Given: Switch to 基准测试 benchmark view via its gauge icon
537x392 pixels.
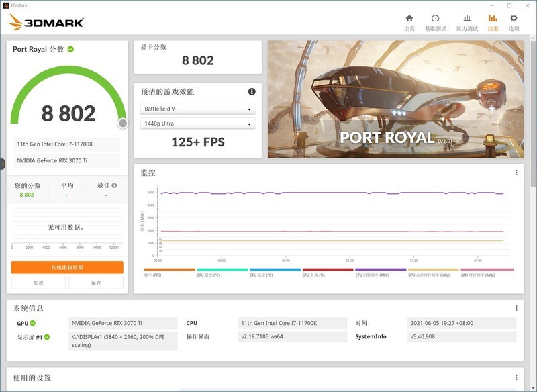Looking at the screenshot, I should 435,18.
